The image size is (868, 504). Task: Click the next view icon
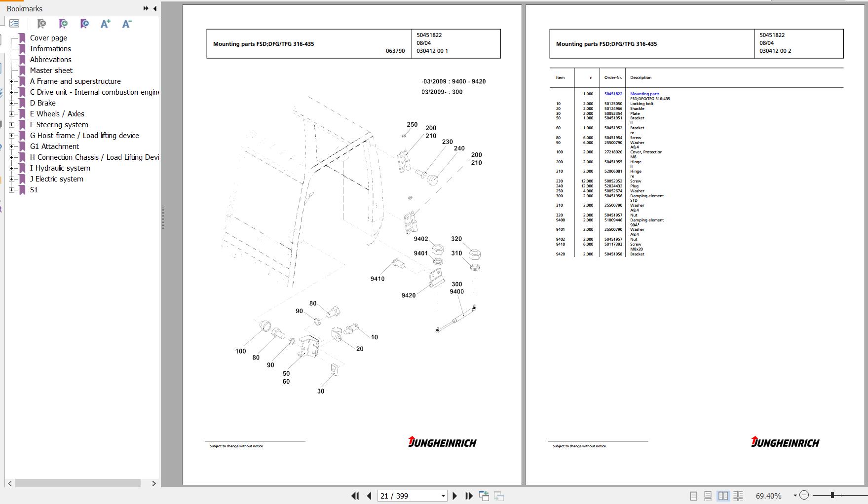coord(499,496)
